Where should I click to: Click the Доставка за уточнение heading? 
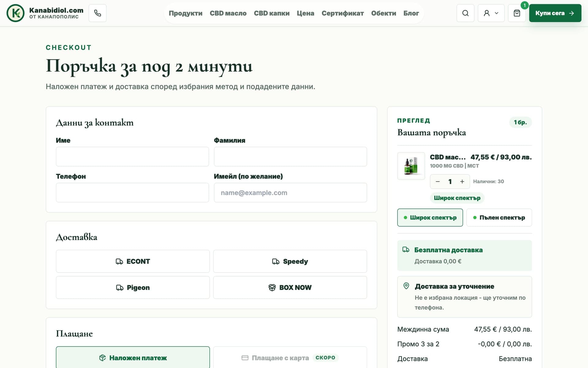(x=454, y=286)
